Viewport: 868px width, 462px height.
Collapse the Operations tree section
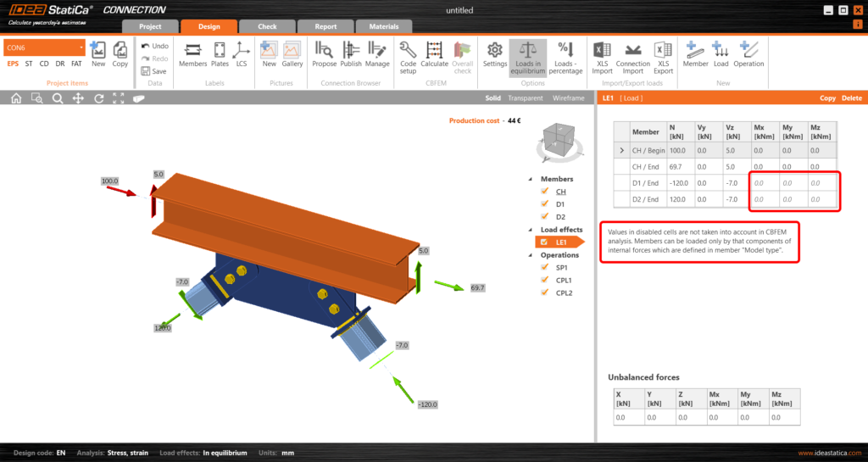pyautogui.click(x=531, y=255)
